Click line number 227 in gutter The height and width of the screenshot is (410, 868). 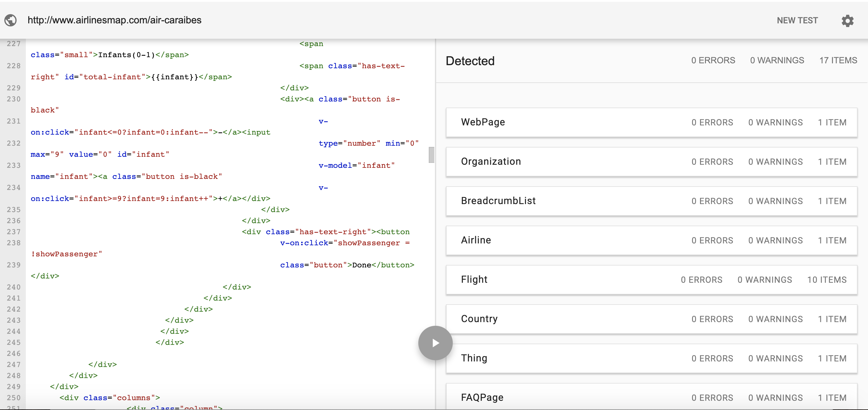[14, 44]
